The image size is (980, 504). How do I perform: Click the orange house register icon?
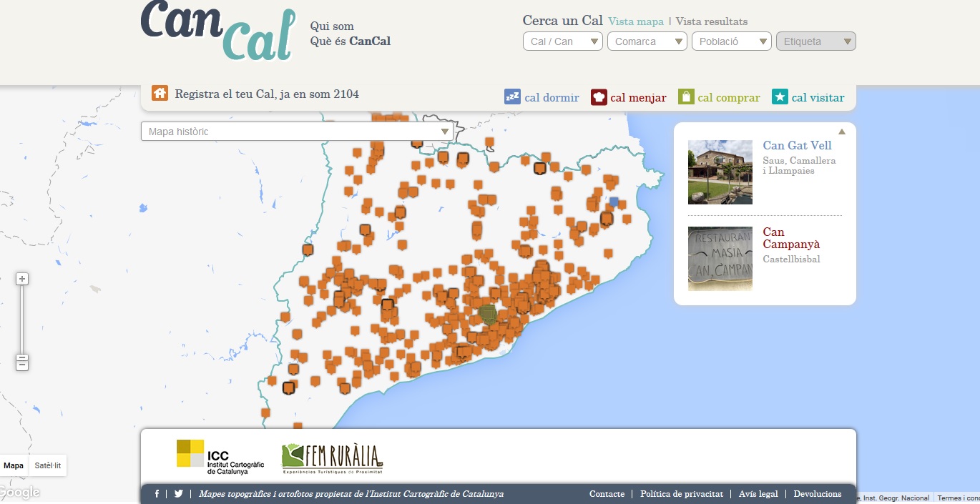[160, 93]
